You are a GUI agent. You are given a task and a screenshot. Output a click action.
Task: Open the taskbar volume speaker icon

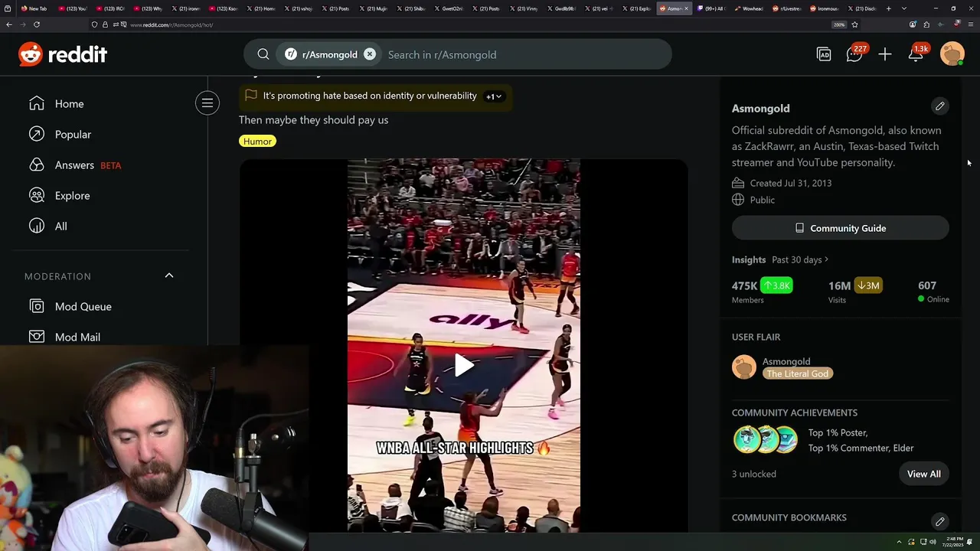(933, 542)
